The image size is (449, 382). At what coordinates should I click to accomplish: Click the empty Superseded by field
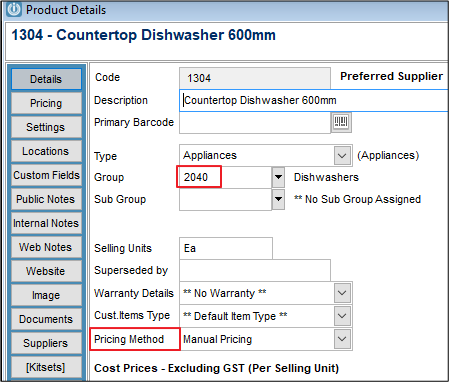point(255,270)
